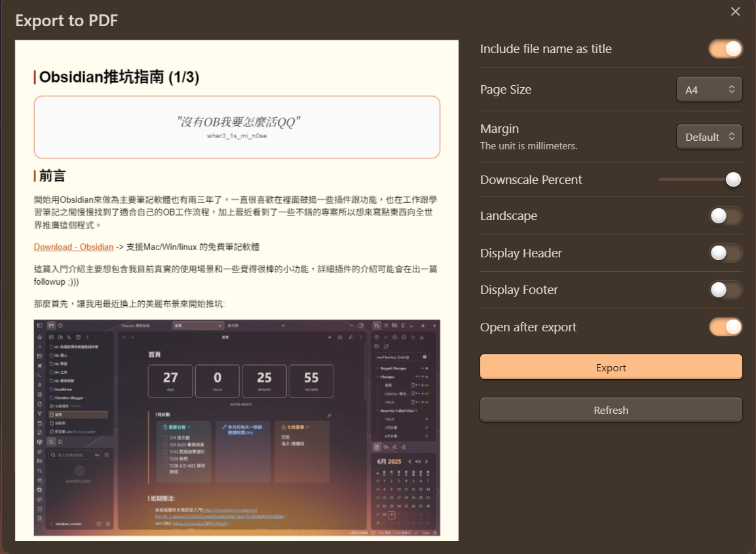
Task: Click the Export to PDF dialog title
Action: 67,21
